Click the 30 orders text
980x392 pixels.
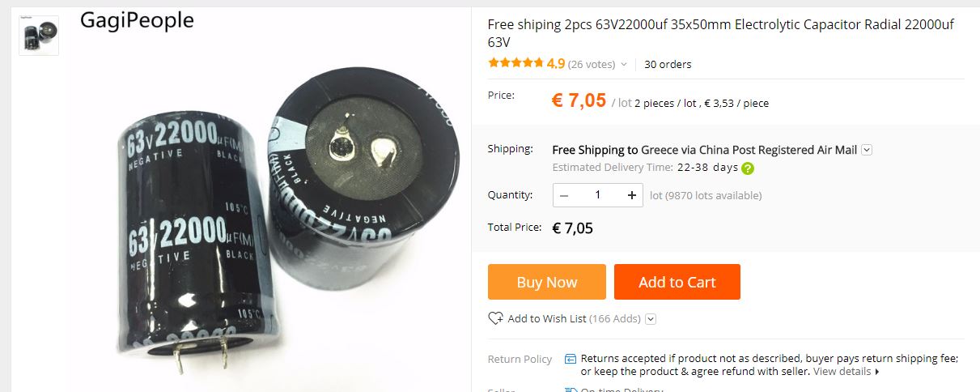[668, 65]
